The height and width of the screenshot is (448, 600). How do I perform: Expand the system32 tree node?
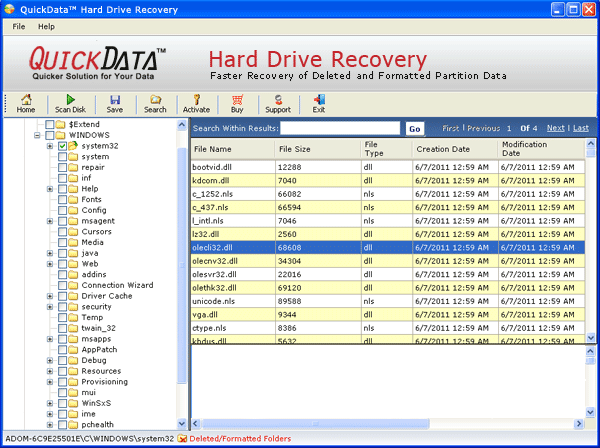pyautogui.click(x=50, y=146)
